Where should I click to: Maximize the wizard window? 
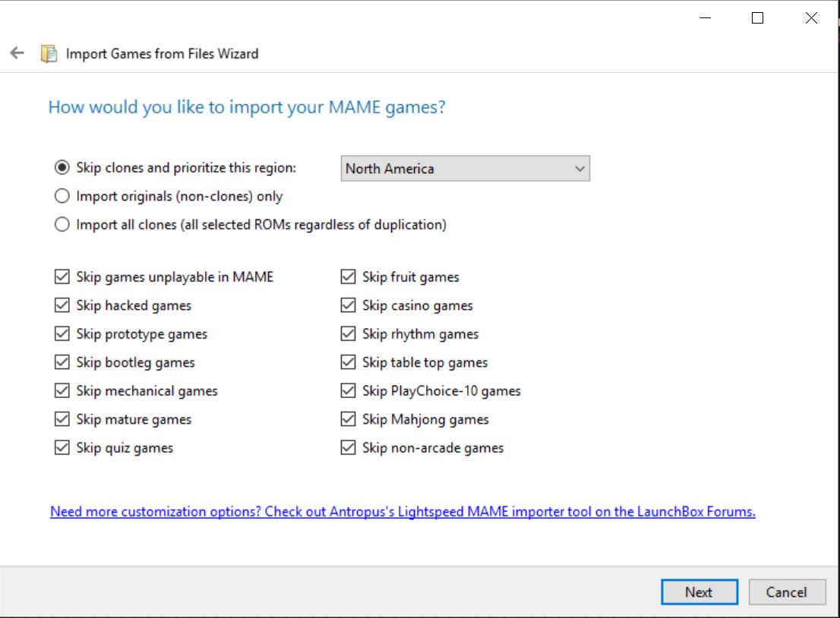click(x=757, y=18)
